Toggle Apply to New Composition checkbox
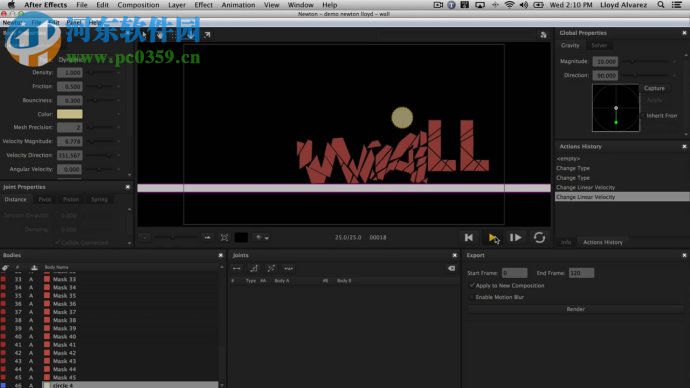 (x=472, y=286)
